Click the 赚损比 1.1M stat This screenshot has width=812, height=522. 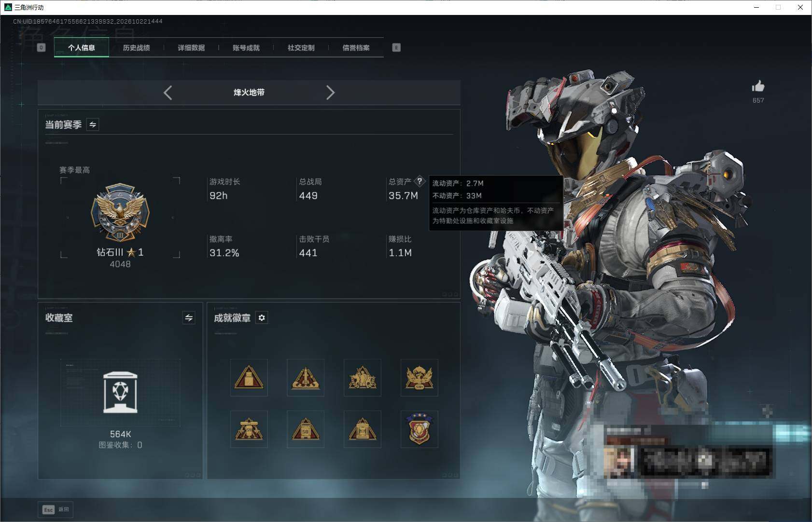point(400,246)
